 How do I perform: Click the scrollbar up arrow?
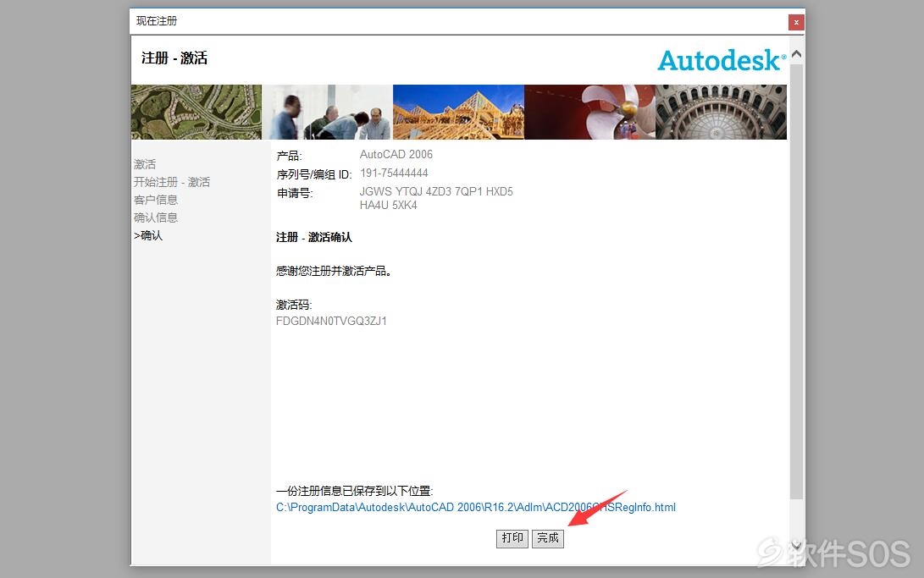pyautogui.click(x=796, y=54)
